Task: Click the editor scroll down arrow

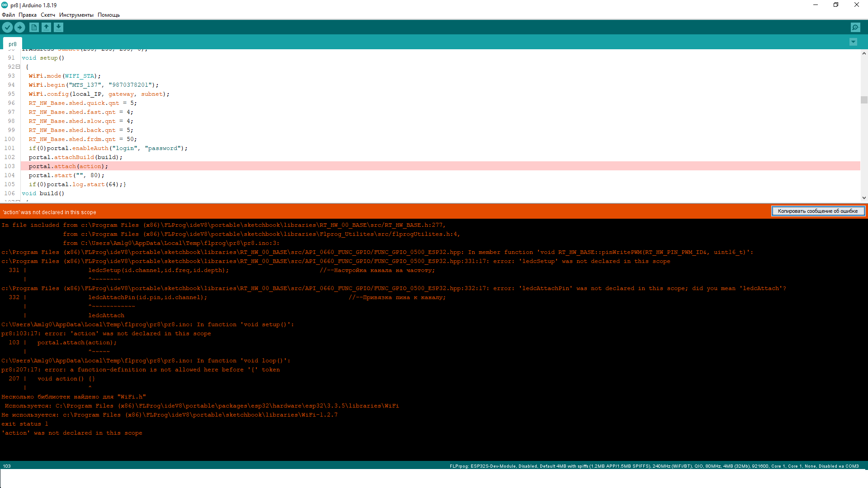Action: tap(864, 197)
